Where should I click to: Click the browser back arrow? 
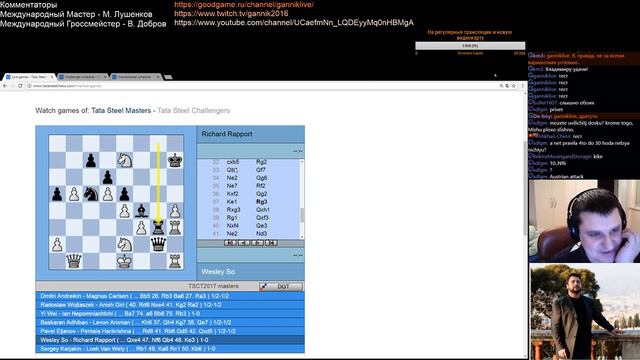coord(5,86)
